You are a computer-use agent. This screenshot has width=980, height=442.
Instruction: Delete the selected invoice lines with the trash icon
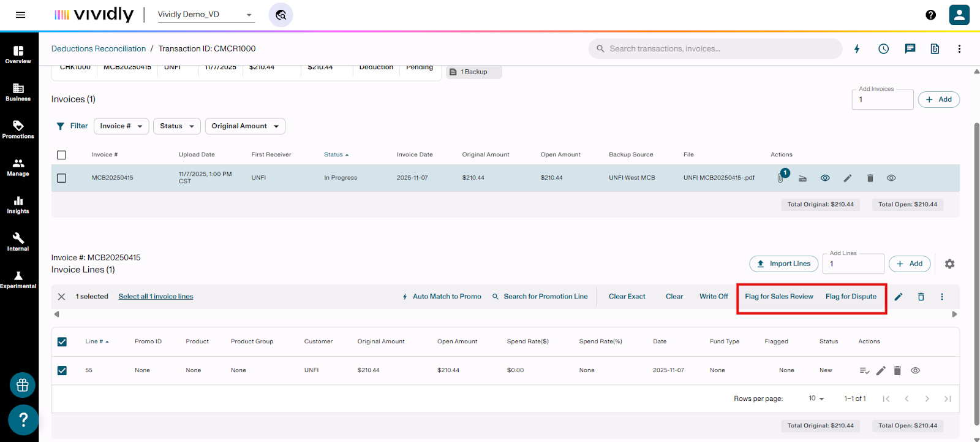pyautogui.click(x=921, y=297)
